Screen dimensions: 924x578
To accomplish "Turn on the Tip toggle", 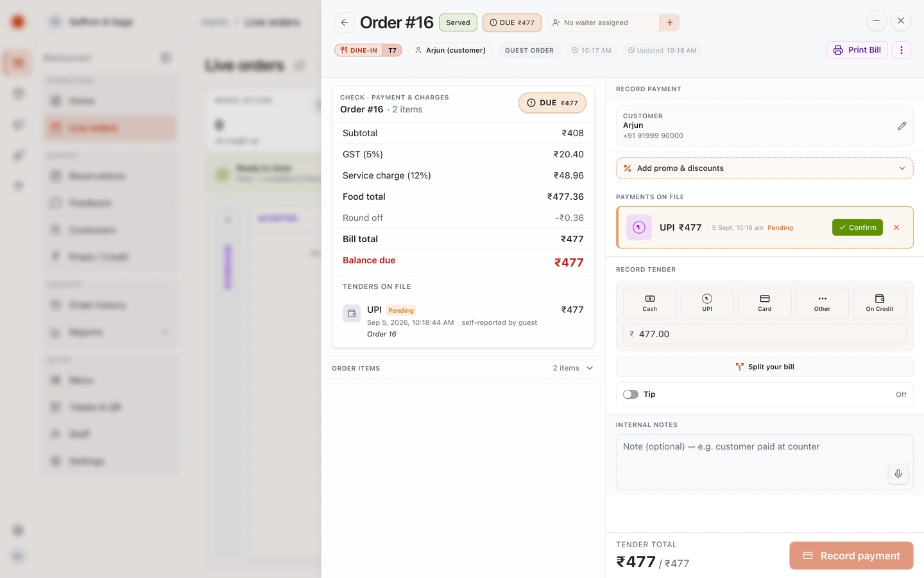I will (x=631, y=394).
